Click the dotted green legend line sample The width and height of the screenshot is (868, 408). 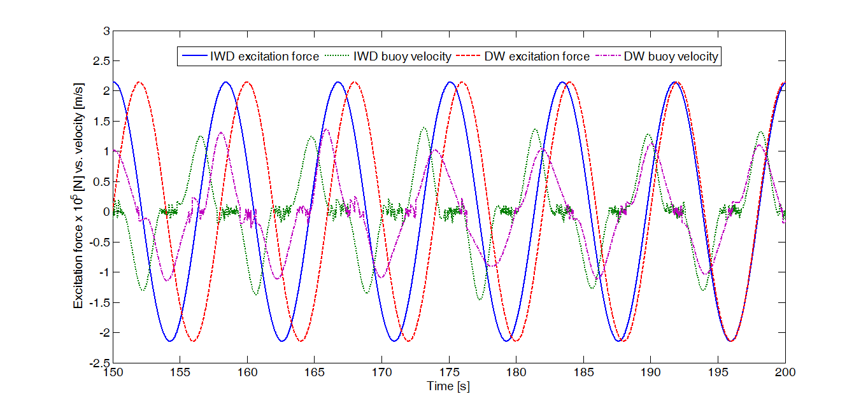336,57
